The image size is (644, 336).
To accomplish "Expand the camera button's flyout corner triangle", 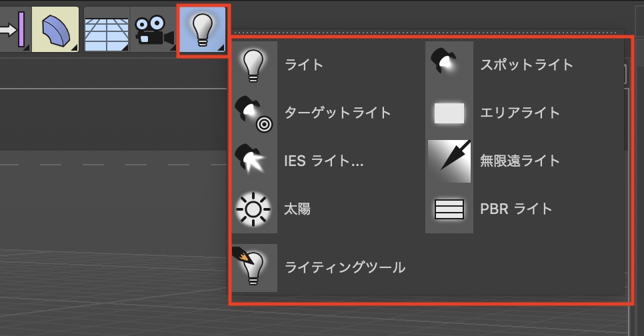I will click(x=173, y=48).
